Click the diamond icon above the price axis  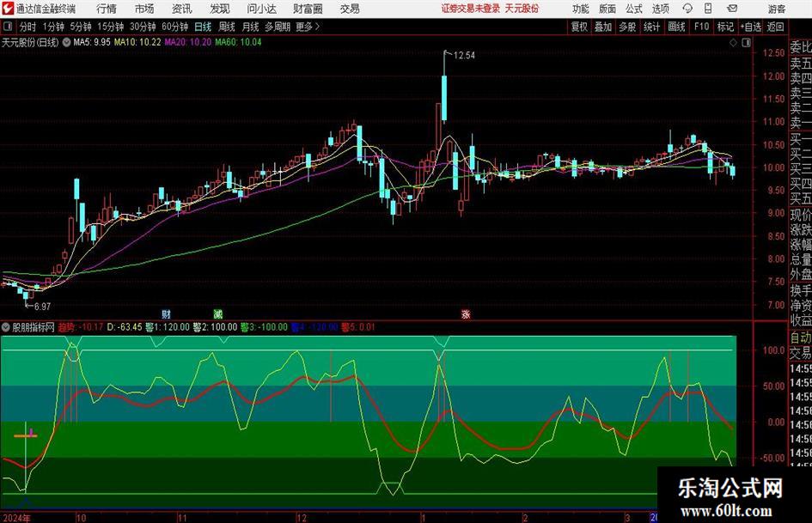tap(732, 41)
